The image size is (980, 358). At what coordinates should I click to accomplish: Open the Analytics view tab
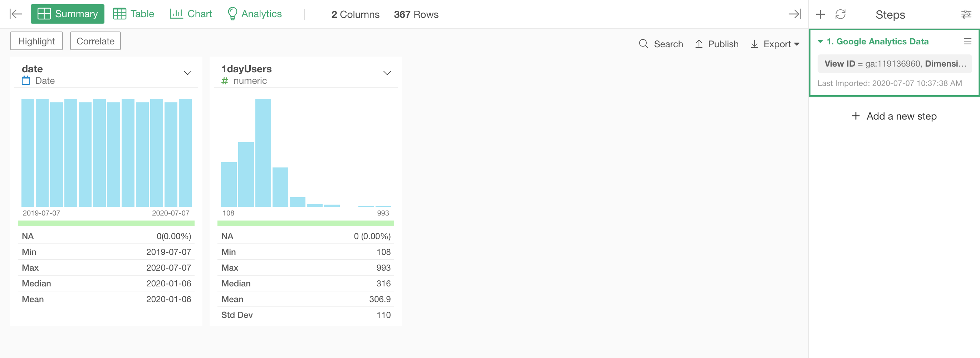coord(255,14)
